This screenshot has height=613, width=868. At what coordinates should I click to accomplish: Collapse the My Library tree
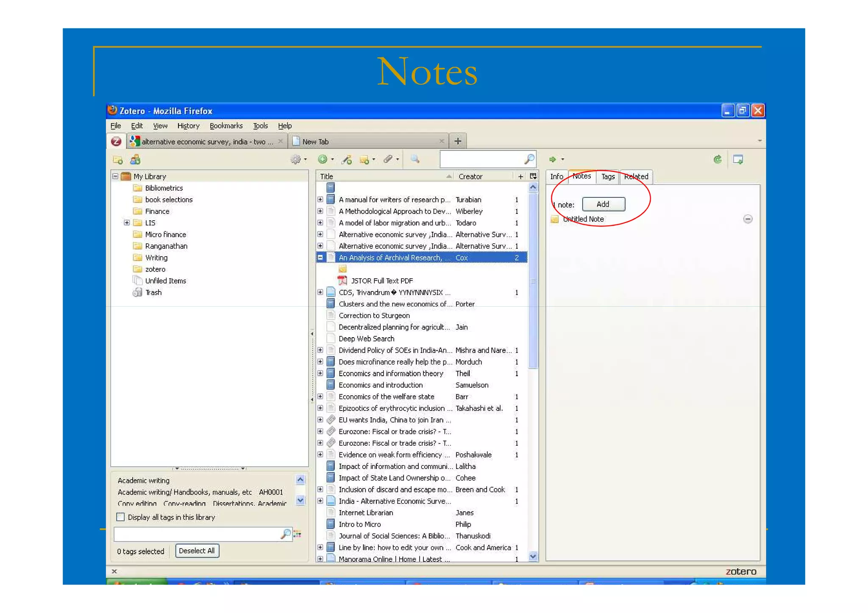pos(115,176)
